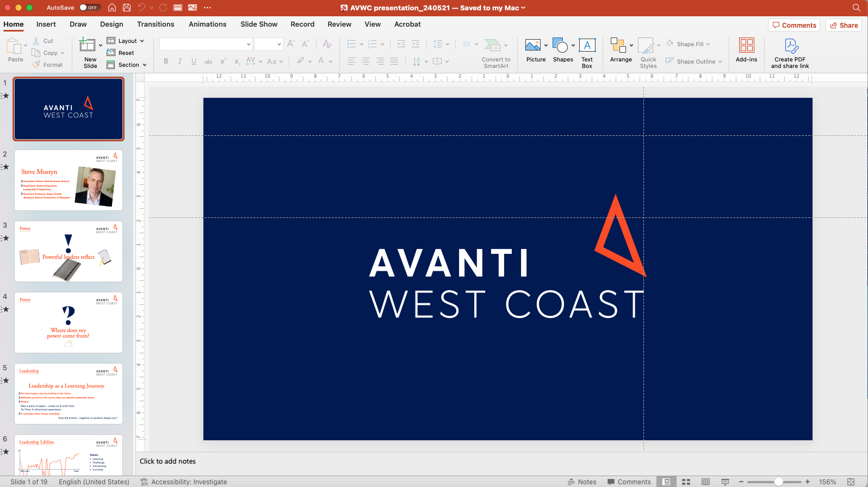
Task: Toggle Underline formatting
Action: [x=194, y=61]
